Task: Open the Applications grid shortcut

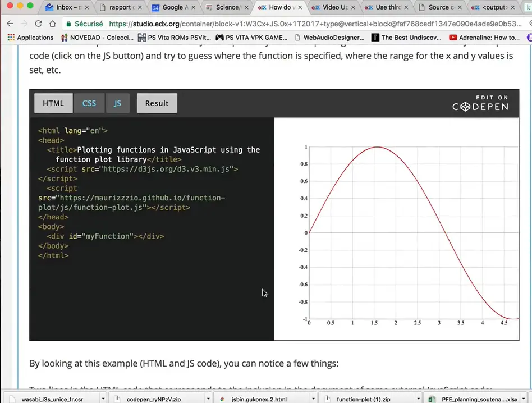Action: (30, 37)
